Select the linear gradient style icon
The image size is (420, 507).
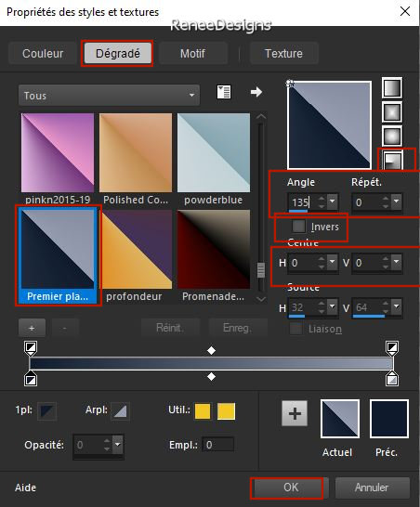(x=392, y=87)
